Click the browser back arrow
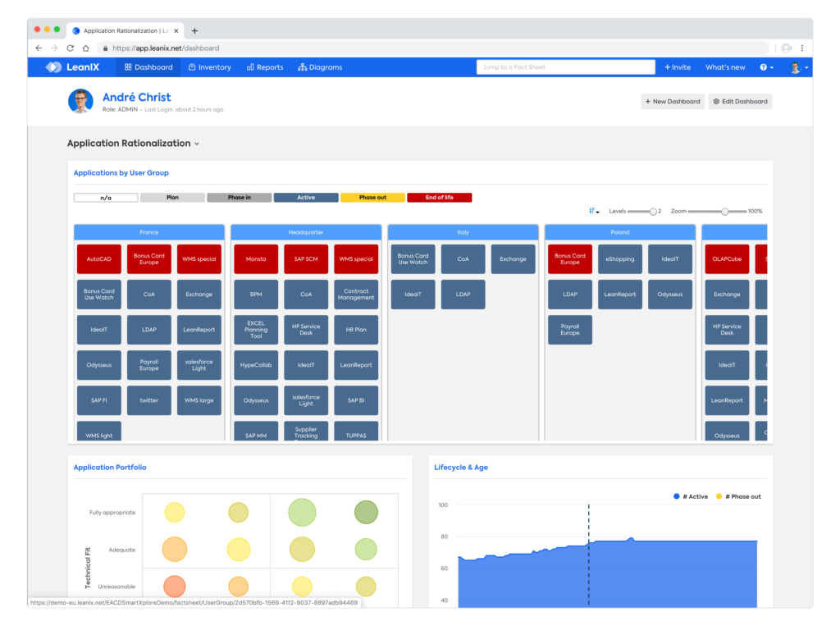The width and height of the screenshot is (840, 644). [x=39, y=48]
